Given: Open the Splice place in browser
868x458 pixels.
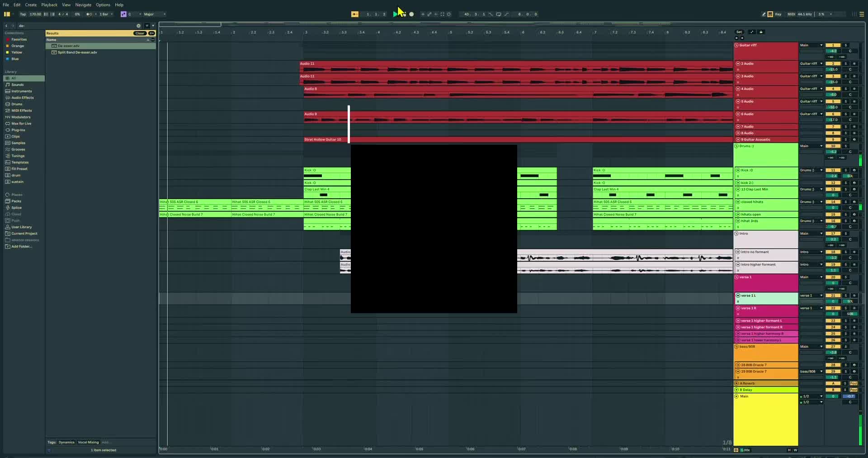Looking at the screenshot, I should (x=16, y=208).
